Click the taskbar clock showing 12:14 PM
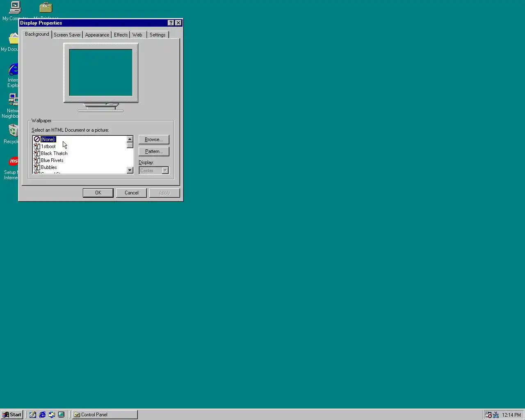 point(511,415)
